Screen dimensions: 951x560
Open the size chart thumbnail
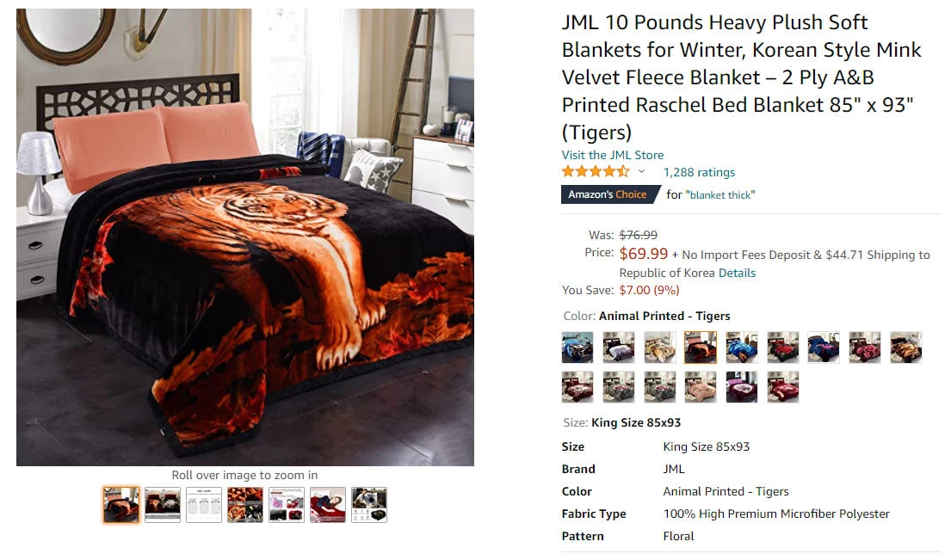[204, 504]
